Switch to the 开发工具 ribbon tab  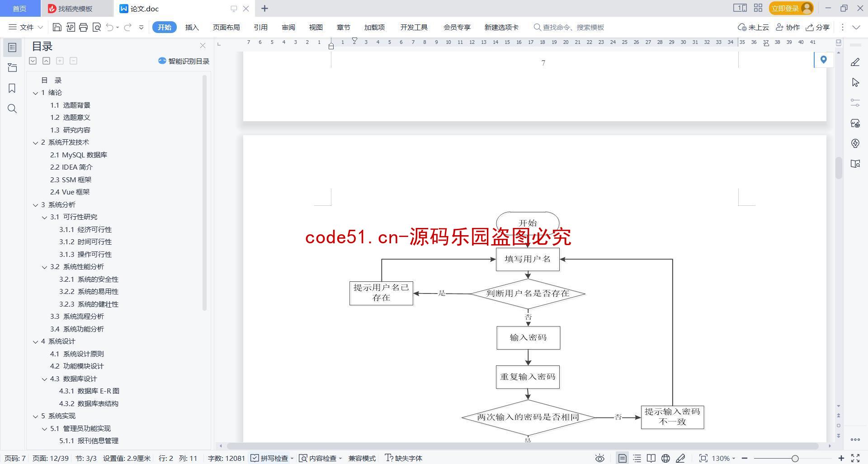414,27
